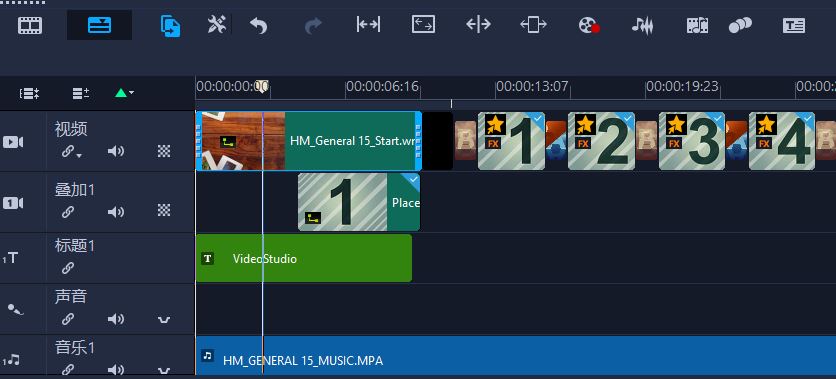Select the placeholder clip numbered 3

(x=692, y=141)
